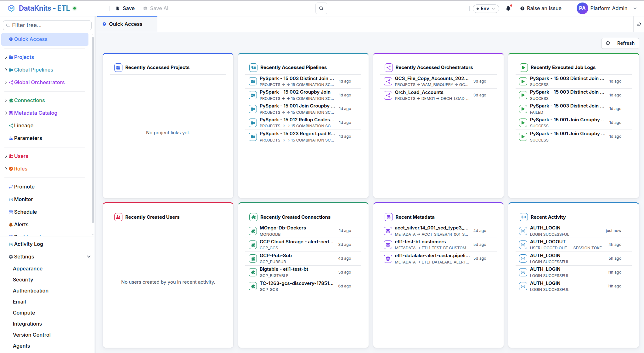Click activity icon beside AUTH_LOGOUT
Image resolution: width=644 pixels, height=353 pixels.
523,245
